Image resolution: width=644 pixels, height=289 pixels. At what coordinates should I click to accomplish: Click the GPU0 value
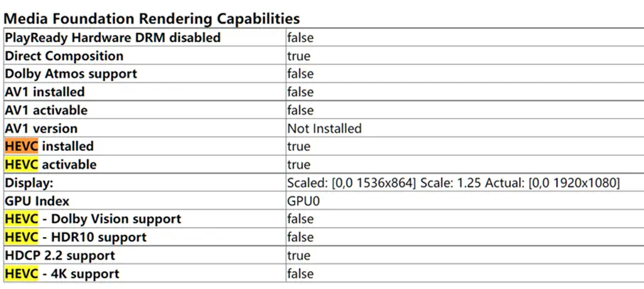pos(304,201)
